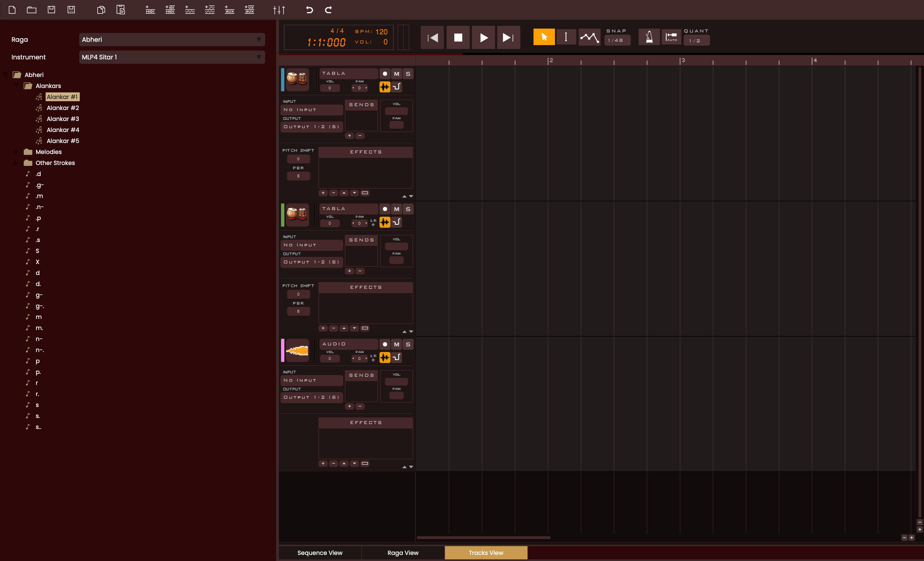The width and height of the screenshot is (924, 561).
Task: Toggle Auto quantize button
Action: (671, 37)
